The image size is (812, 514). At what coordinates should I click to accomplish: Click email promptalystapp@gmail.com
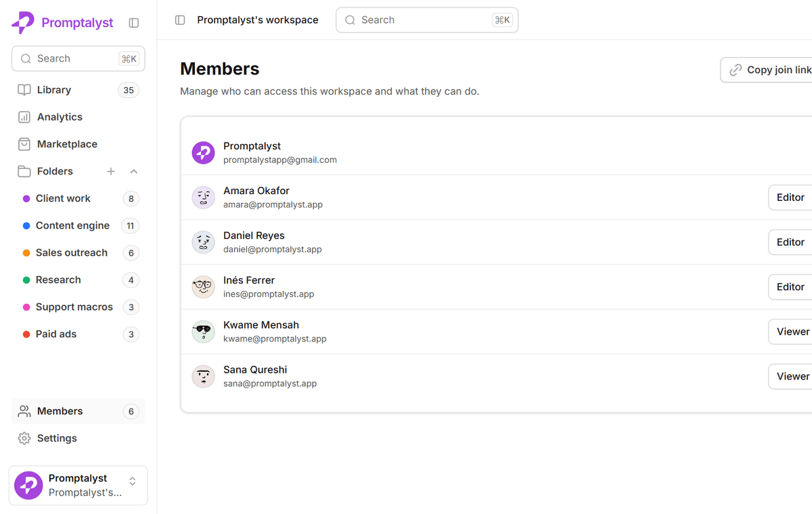click(x=280, y=160)
